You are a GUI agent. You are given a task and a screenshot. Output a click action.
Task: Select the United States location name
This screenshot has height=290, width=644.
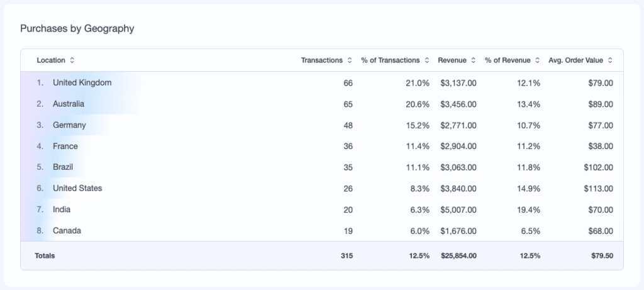(77, 188)
